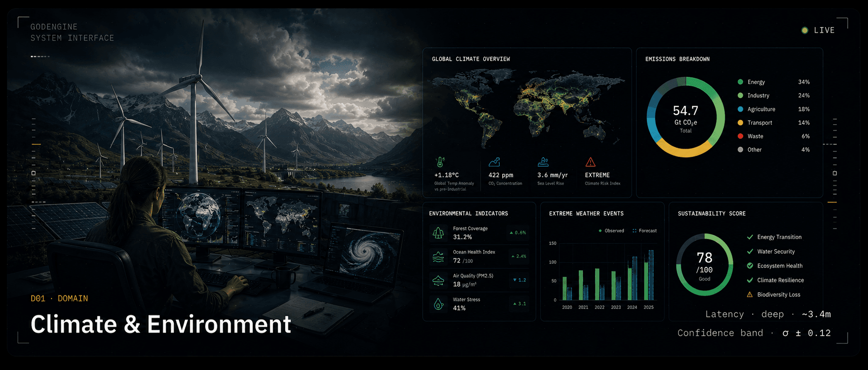Click the 422 ppm reading
This screenshot has width=868, height=370.
pos(501,175)
